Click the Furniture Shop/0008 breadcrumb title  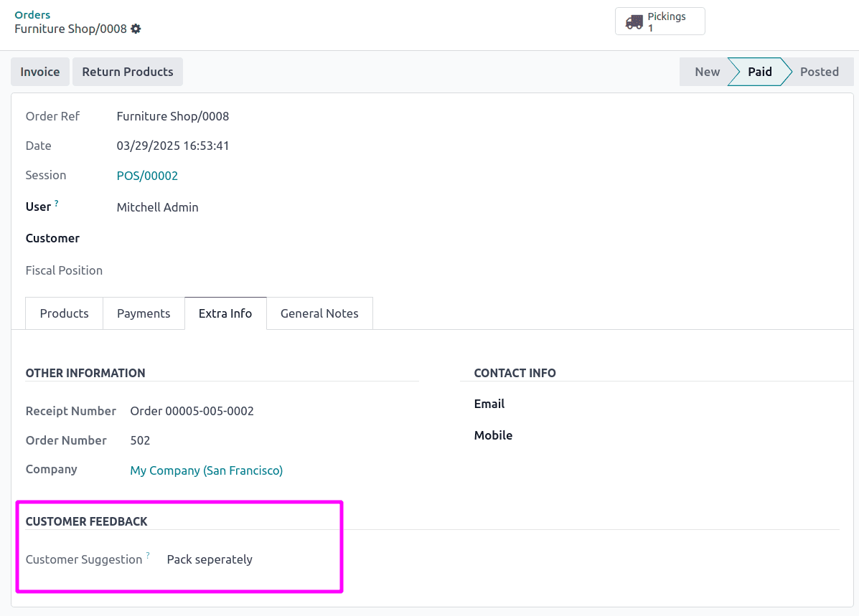(x=70, y=29)
